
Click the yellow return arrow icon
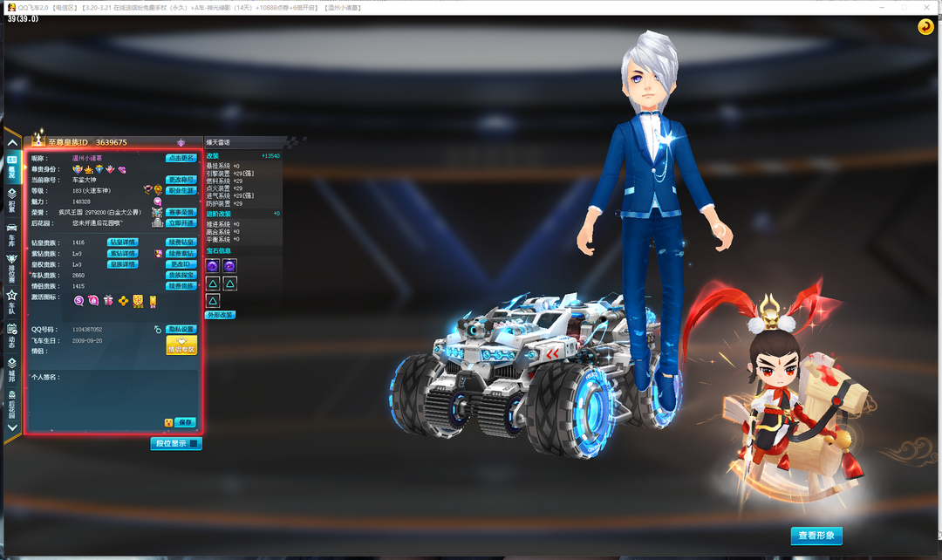[925, 26]
